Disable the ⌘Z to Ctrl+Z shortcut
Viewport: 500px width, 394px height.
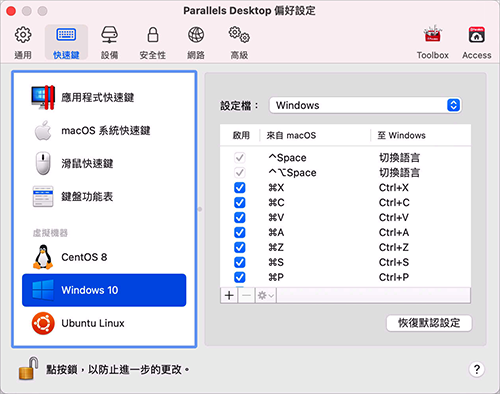click(x=239, y=247)
